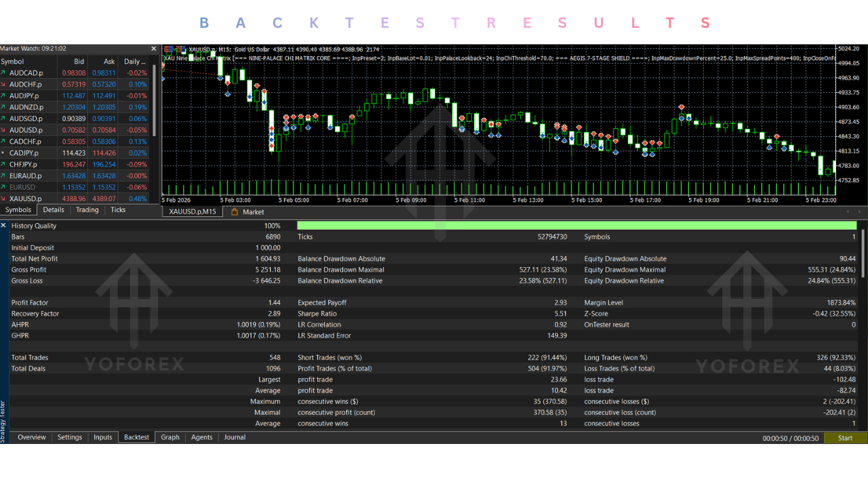Open the Journal tab
The height and width of the screenshot is (488, 868).
coord(235,438)
